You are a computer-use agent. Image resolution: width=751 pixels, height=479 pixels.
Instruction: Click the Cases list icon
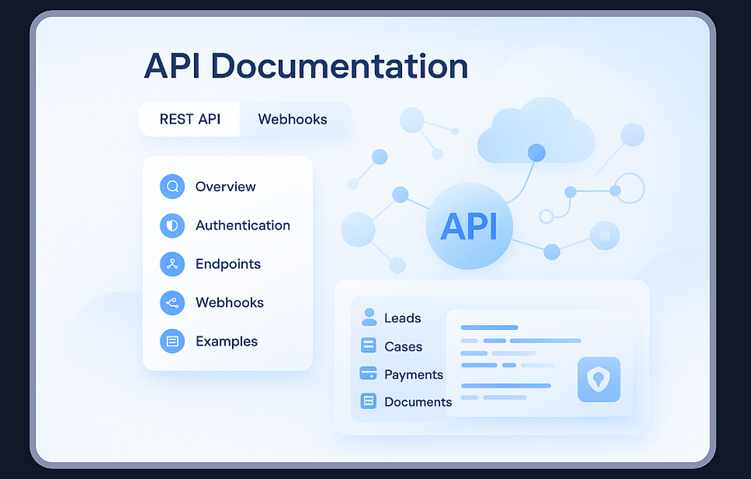(368, 347)
